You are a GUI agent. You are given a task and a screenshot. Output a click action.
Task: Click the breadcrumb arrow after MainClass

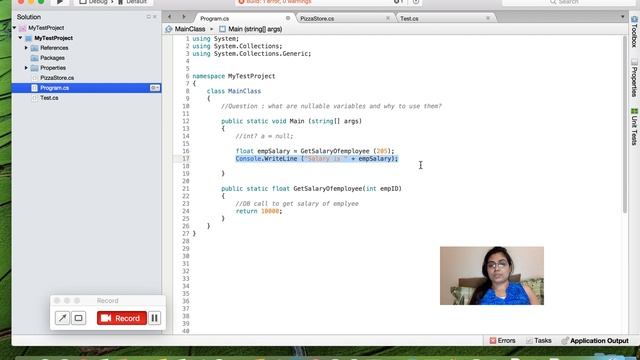tap(211, 29)
